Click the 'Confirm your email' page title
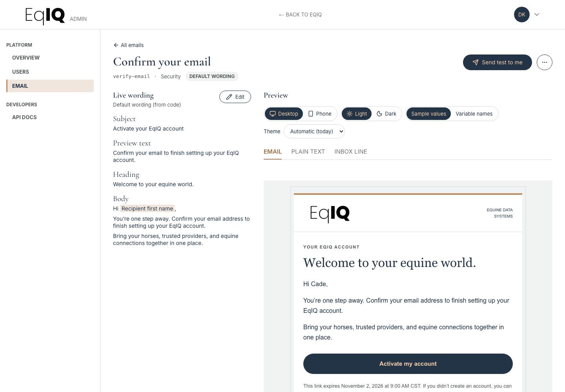 pos(162,62)
